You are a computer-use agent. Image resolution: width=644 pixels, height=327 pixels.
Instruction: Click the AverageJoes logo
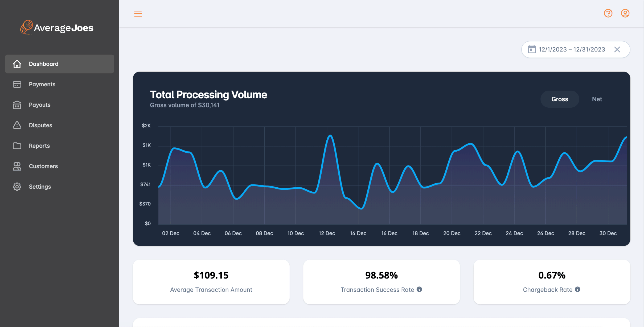coord(57,27)
